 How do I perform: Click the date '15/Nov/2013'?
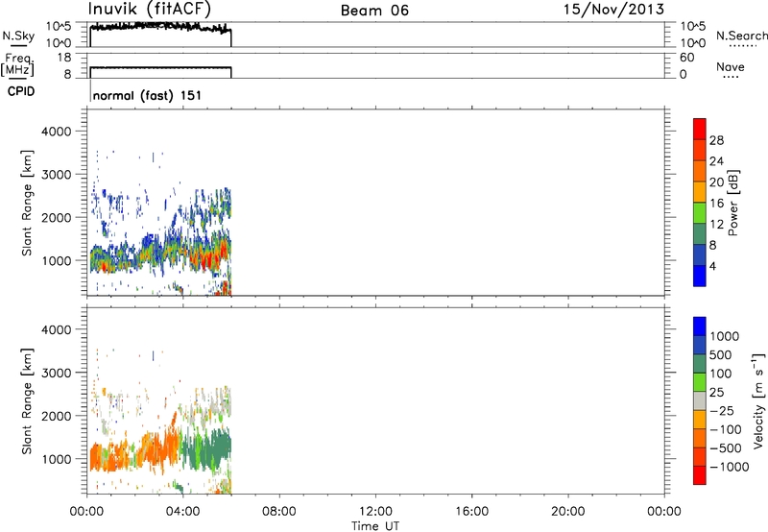pyautogui.click(x=613, y=10)
